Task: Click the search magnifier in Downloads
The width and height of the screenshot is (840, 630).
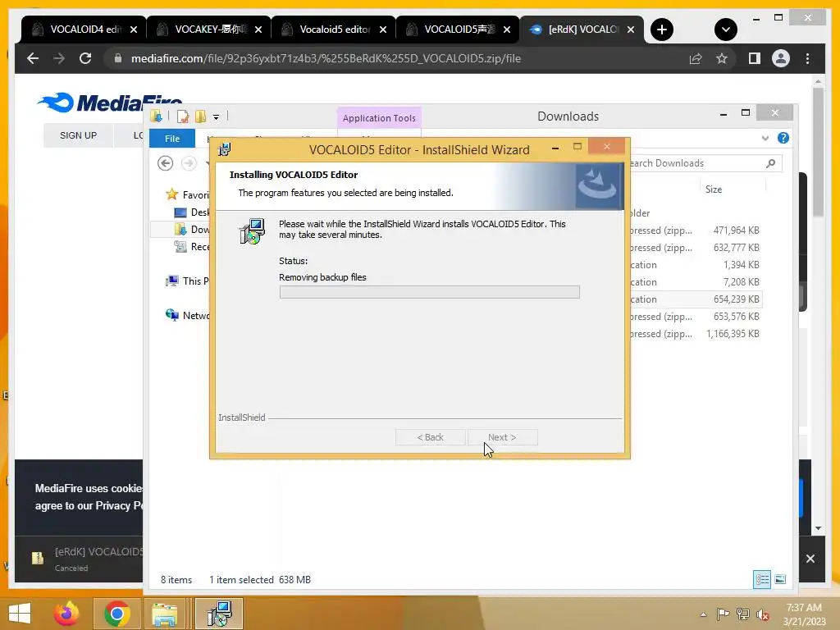Action: [770, 163]
